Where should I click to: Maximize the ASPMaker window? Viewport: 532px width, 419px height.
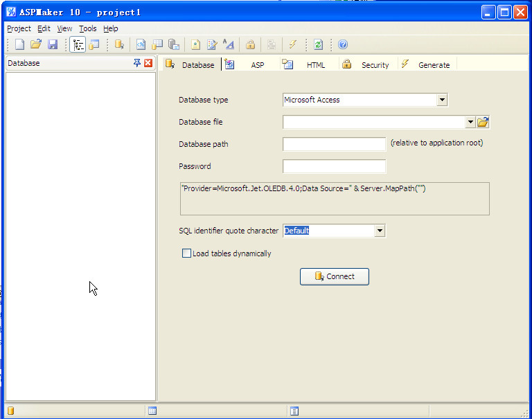point(504,12)
